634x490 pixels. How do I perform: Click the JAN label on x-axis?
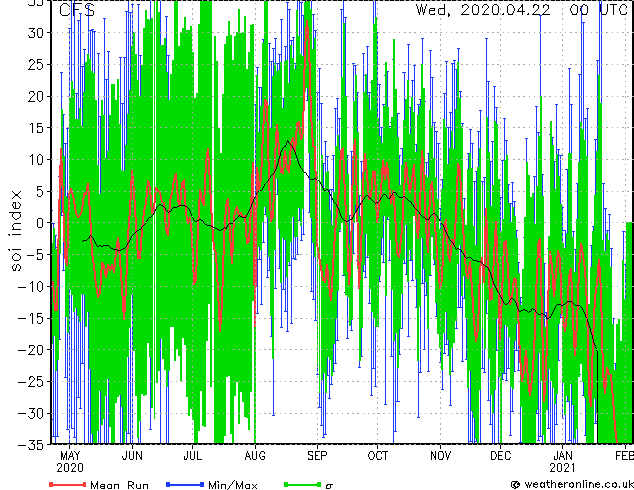pos(562,456)
